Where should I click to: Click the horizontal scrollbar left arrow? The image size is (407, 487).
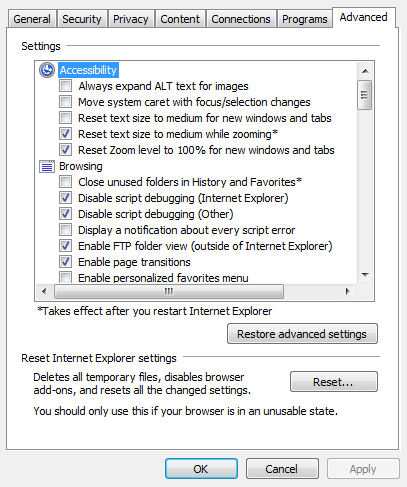[x=44, y=292]
